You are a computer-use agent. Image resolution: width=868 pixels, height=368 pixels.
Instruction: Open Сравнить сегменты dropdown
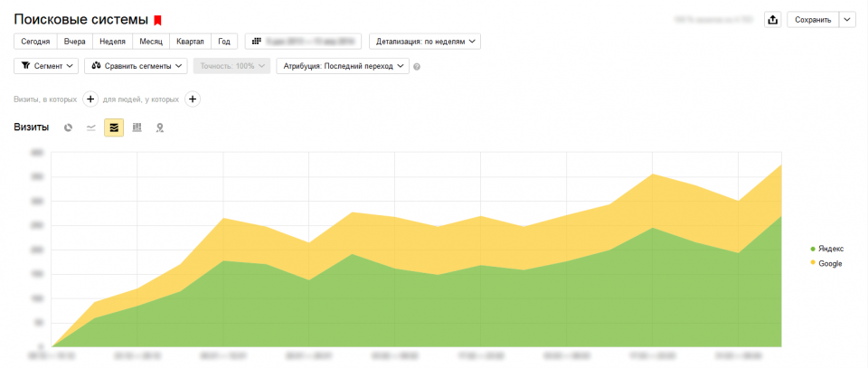coord(137,66)
